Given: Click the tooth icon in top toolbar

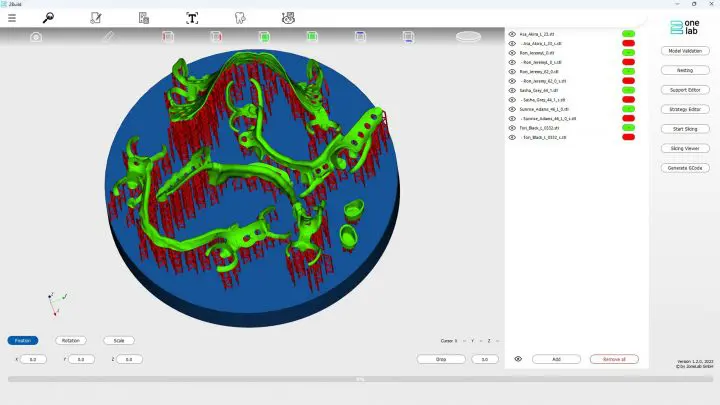Looking at the screenshot, I should pos(240,18).
